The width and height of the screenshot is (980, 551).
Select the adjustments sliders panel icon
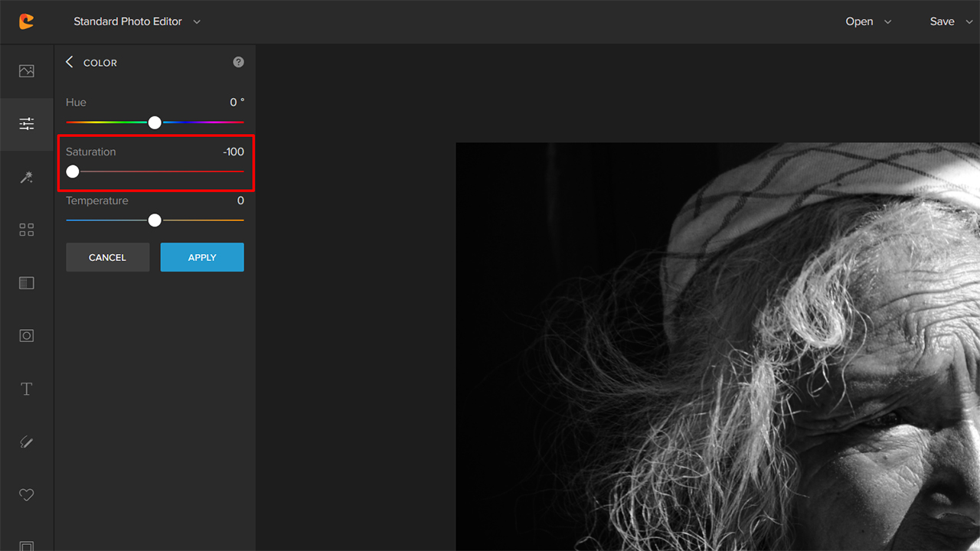pos(26,123)
